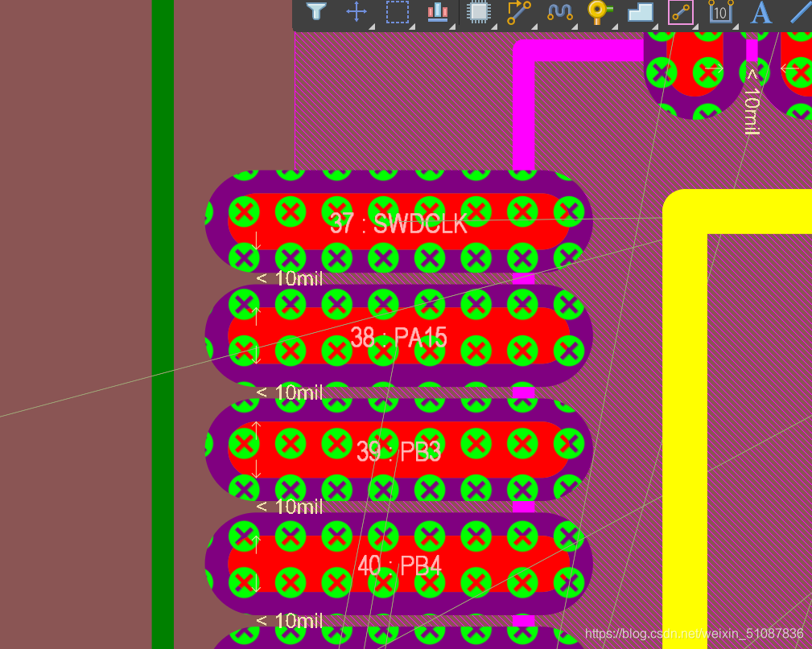Start the interactive routing tool

519,11
